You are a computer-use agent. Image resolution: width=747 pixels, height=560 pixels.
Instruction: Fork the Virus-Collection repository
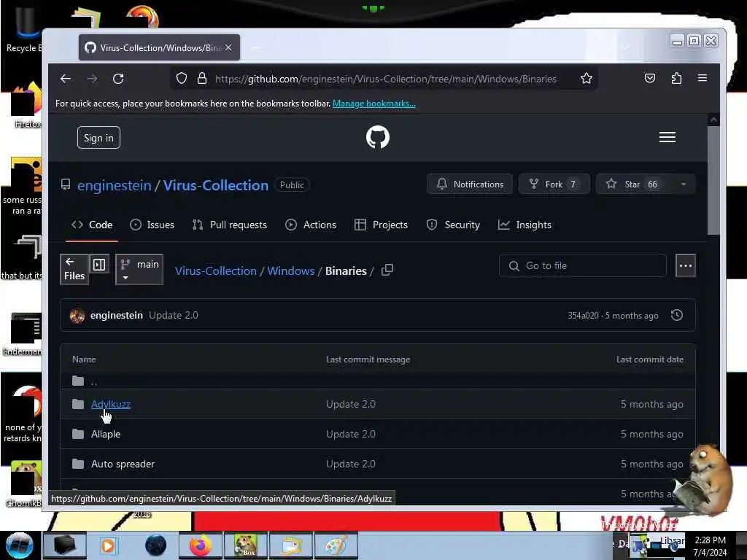(x=554, y=184)
